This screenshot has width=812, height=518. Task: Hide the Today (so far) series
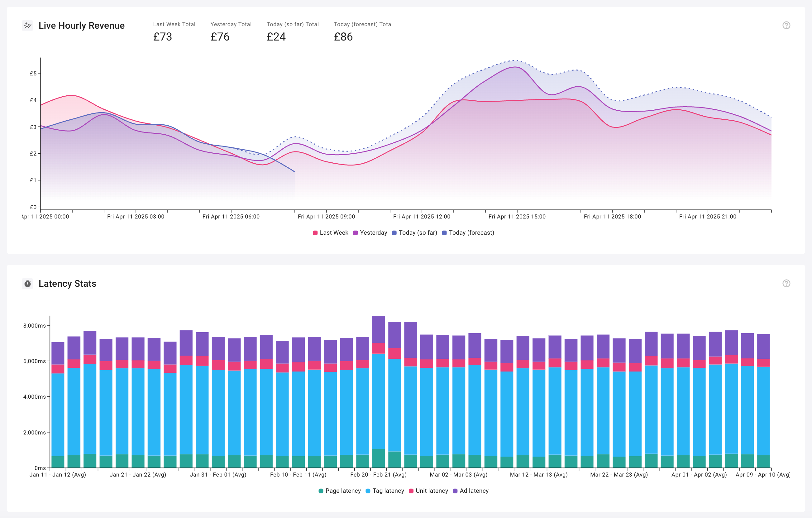pos(414,233)
